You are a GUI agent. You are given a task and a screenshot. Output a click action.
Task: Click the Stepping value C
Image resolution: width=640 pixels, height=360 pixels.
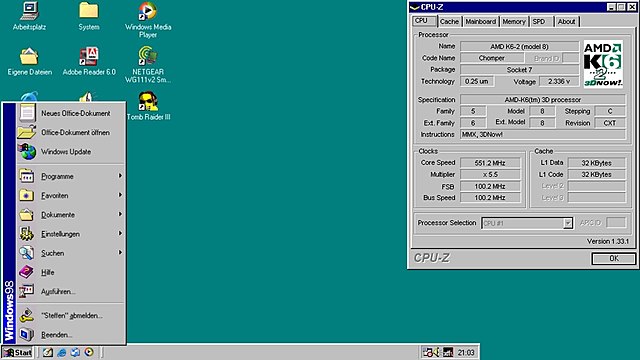pyautogui.click(x=610, y=111)
